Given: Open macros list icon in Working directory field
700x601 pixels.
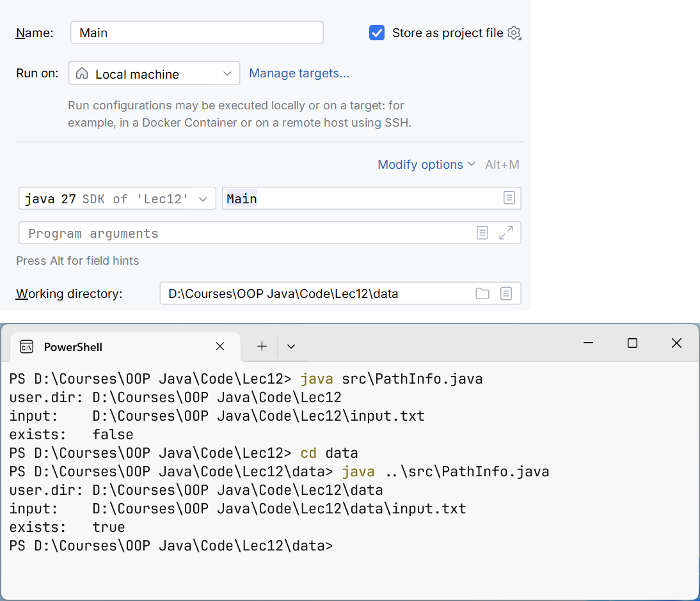Looking at the screenshot, I should [x=505, y=293].
